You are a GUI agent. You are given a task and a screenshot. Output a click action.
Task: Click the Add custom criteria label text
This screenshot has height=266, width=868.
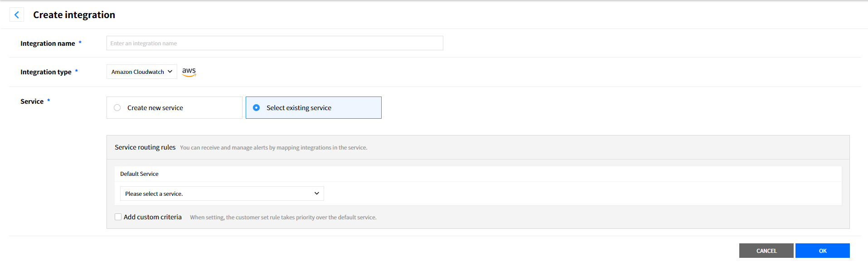pyautogui.click(x=153, y=217)
